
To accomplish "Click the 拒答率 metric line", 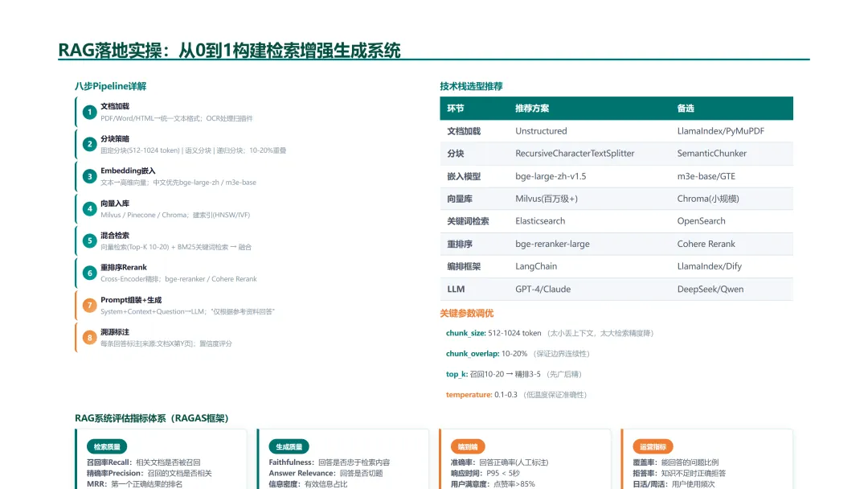I will [679, 474].
